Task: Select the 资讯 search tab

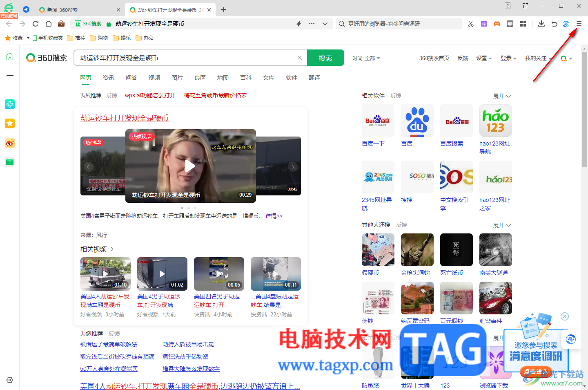Action: click(109, 78)
